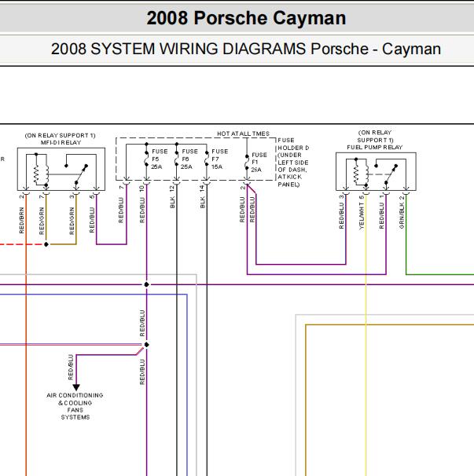Click the YEL/WHT 5 wire label
474x476 pixels.
(362, 212)
